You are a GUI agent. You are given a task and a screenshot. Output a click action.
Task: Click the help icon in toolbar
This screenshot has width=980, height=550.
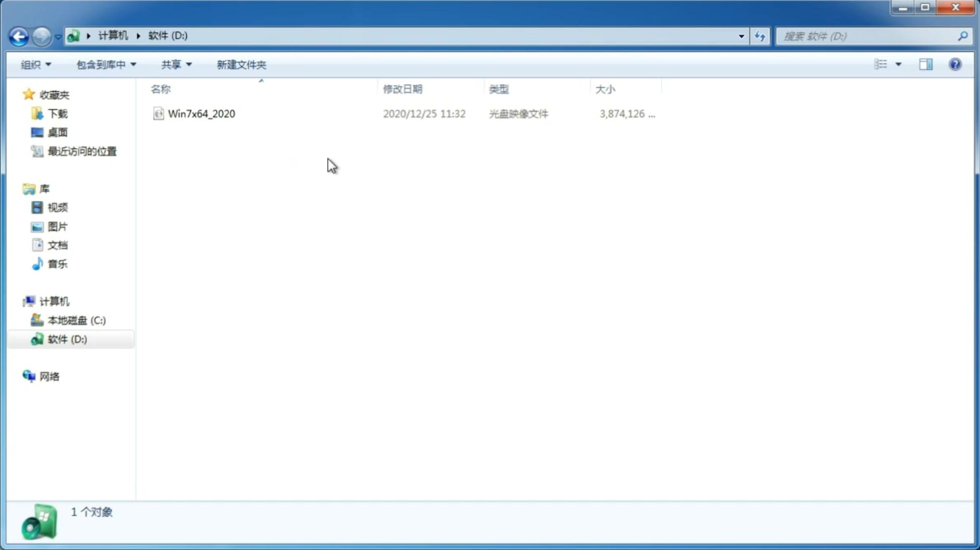(956, 64)
